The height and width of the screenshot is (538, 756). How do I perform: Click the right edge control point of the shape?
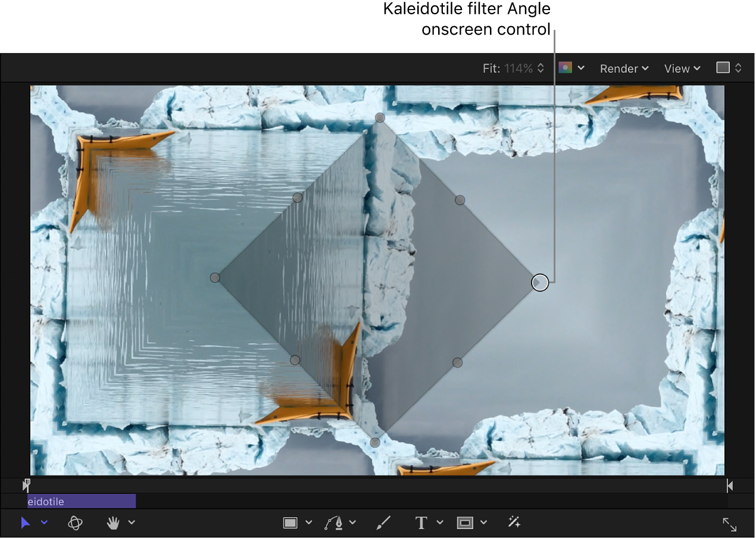coord(539,283)
